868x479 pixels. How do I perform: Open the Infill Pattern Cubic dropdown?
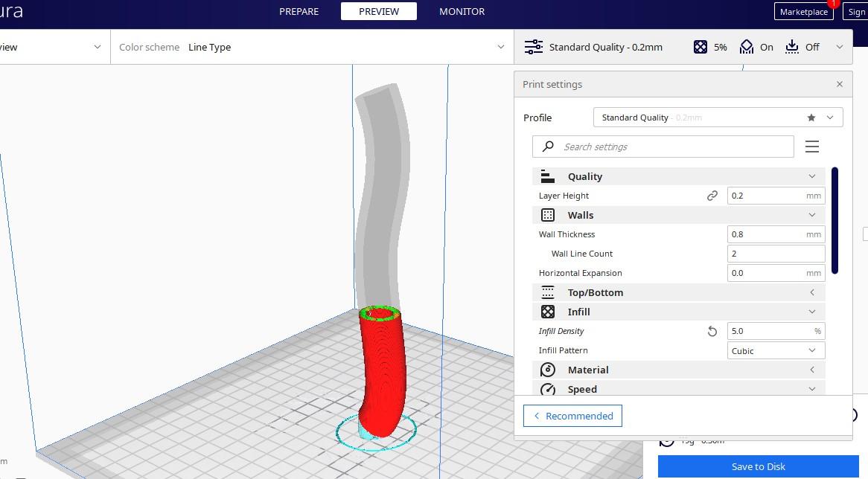click(x=776, y=350)
